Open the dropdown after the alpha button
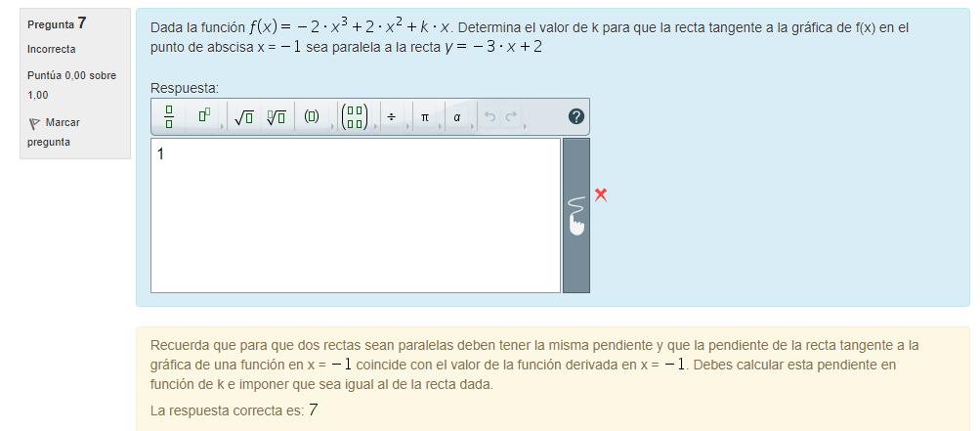980x431 pixels. (x=472, y=125)
